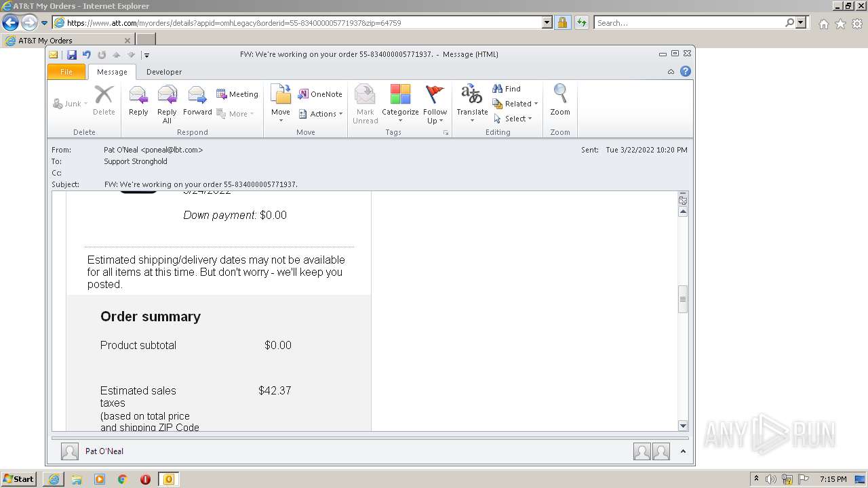
Task: Save the message using the floppy icon
Action: pyautogui.click(x=71, y=54)
